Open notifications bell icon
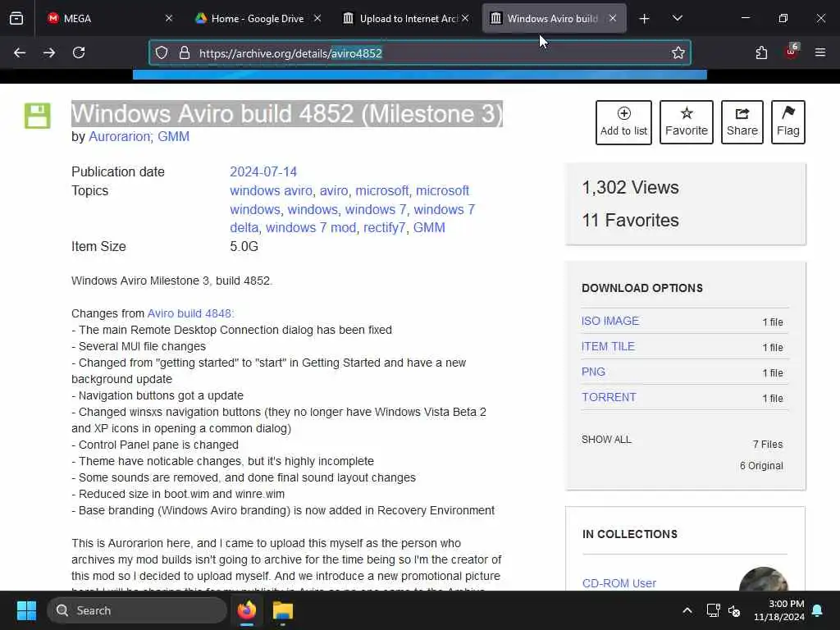Viewport: 840px width, 630px height. [x=818, y=610]
